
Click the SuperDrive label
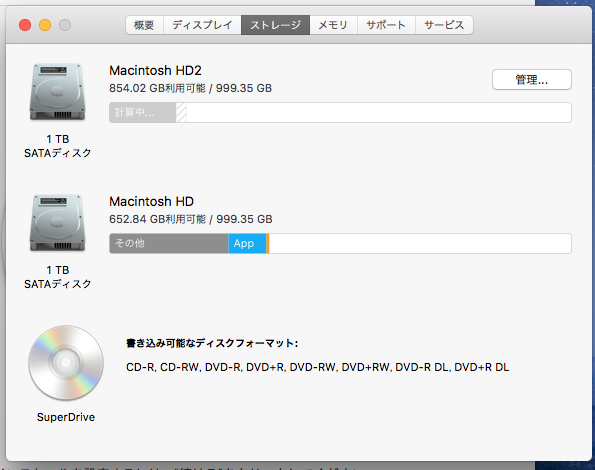pyautogui.click(x=66, y=417)
